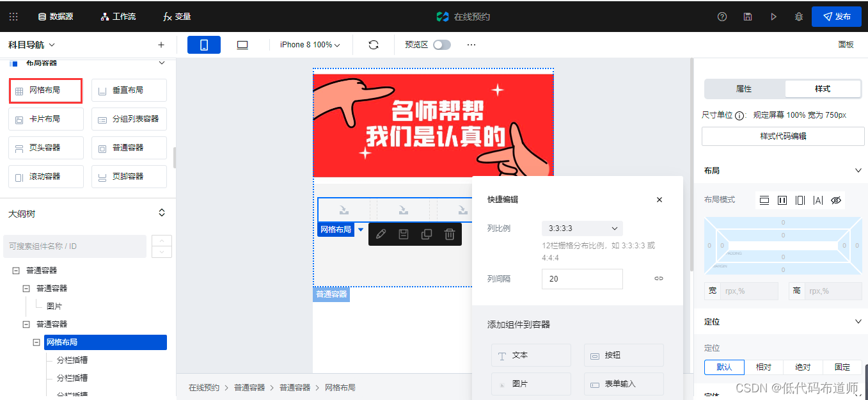Click the 发布 publish button

tap(837, 17)
